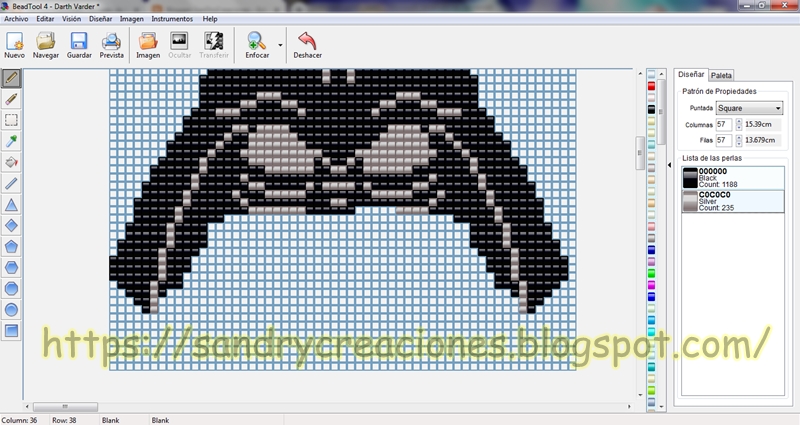Increase Columnas with up stepper
This screenshot has width=800, height=425.
(x=738, y=121)
